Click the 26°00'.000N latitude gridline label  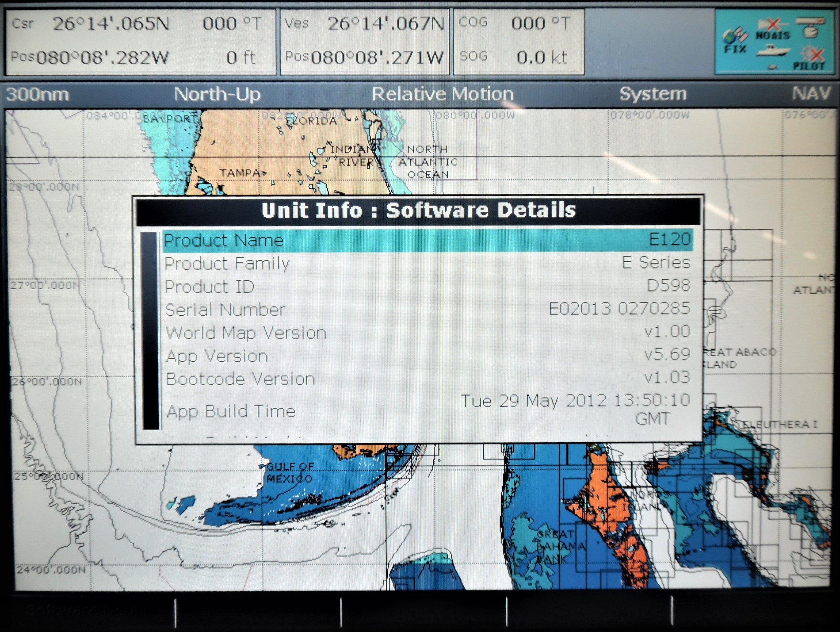[x=46, y=381]
